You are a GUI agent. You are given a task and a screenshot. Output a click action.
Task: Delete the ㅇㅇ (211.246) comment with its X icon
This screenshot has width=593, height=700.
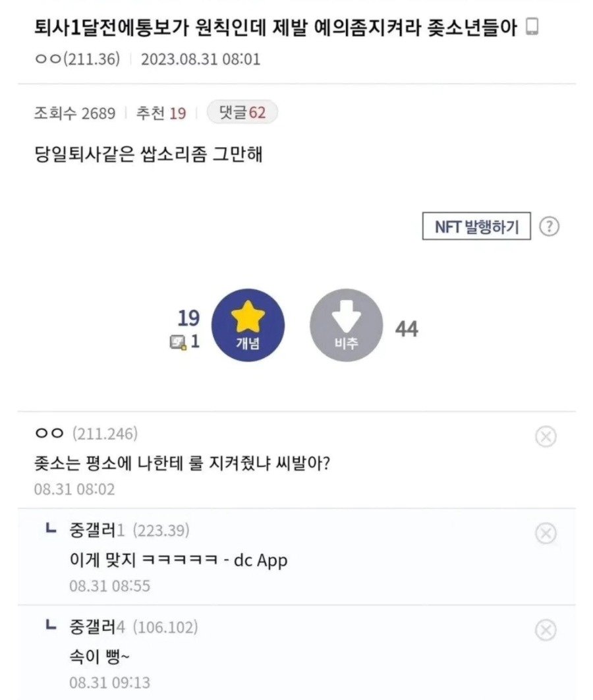point(546,436)
